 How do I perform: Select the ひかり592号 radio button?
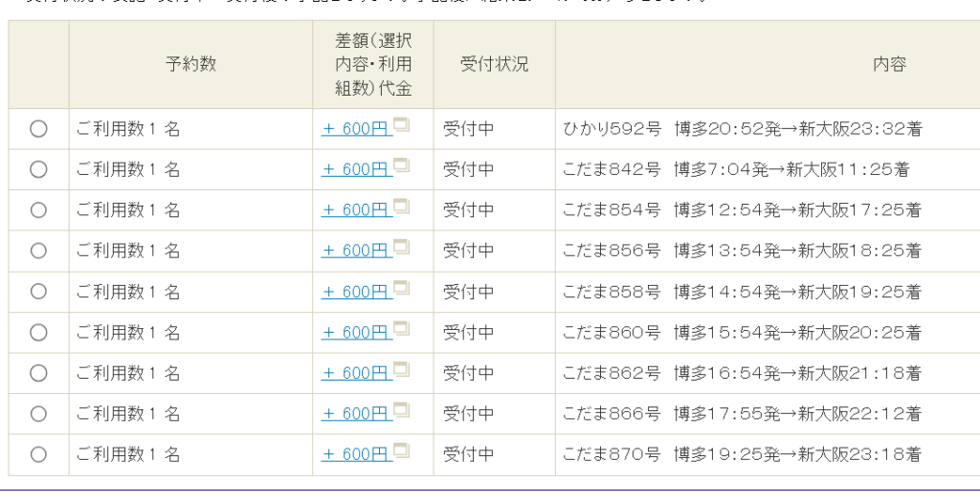[x=38, y=129]
